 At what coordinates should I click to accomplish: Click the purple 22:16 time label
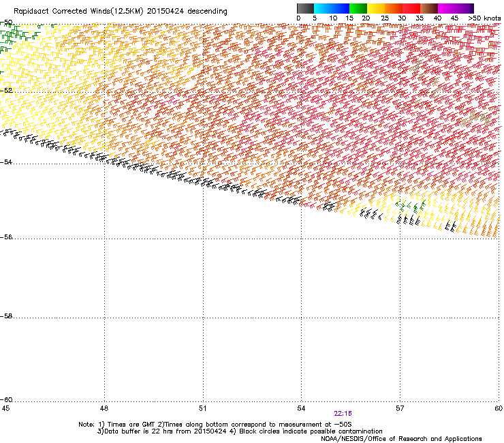tap(343, 414)
